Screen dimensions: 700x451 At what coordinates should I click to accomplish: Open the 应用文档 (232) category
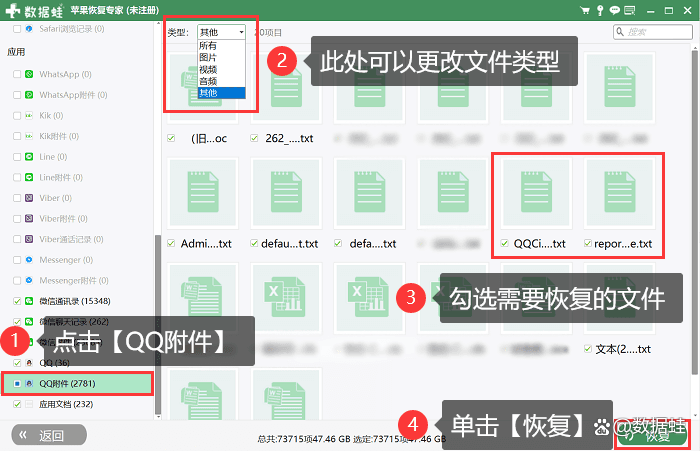pos(66,404)
